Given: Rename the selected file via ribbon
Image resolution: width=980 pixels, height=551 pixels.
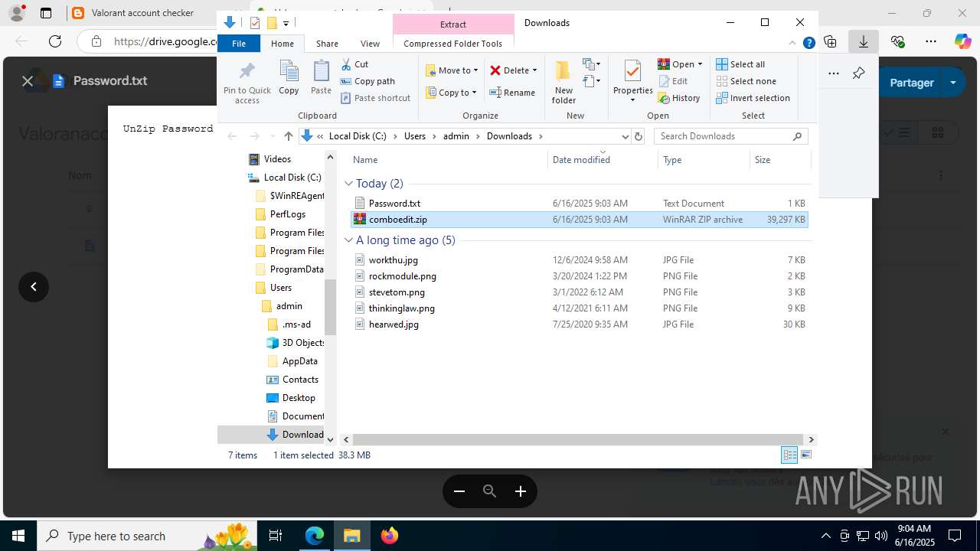Looking at the screenshot, I should point(512,93).
